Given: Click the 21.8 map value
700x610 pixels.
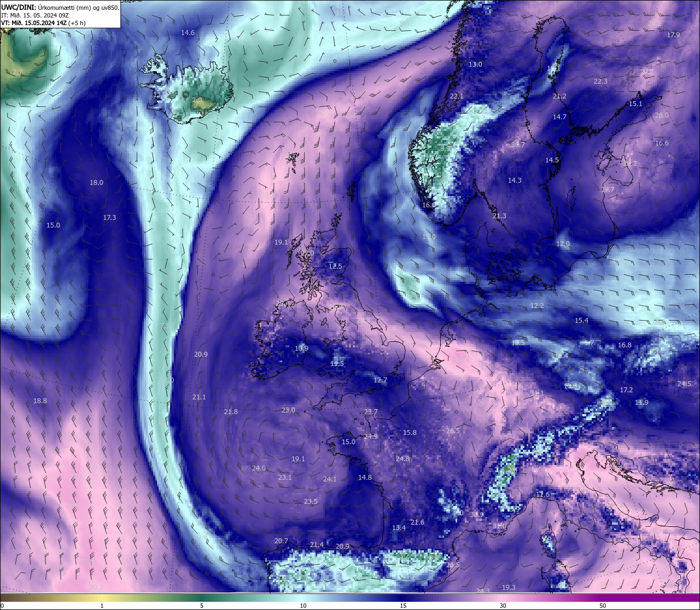Looking at the screenshot, I should (x=231, y=412).
